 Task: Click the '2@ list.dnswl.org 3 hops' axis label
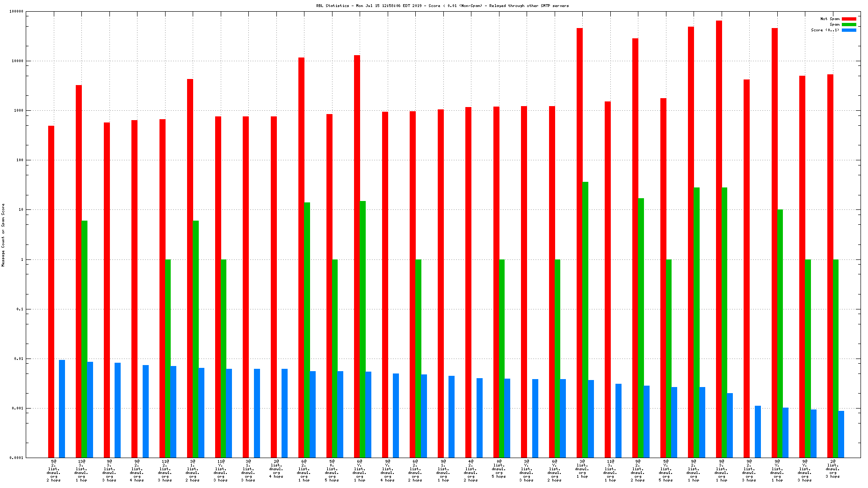coord(832,469)
